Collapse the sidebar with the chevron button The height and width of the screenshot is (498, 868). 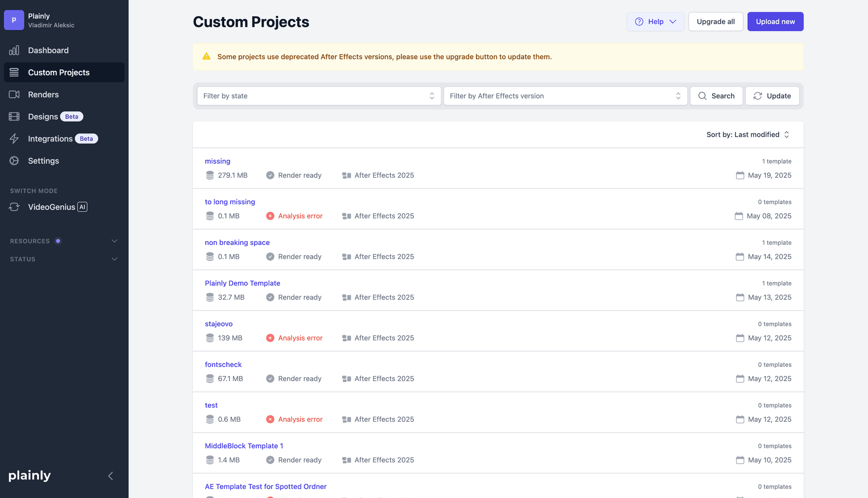[110, 476]
